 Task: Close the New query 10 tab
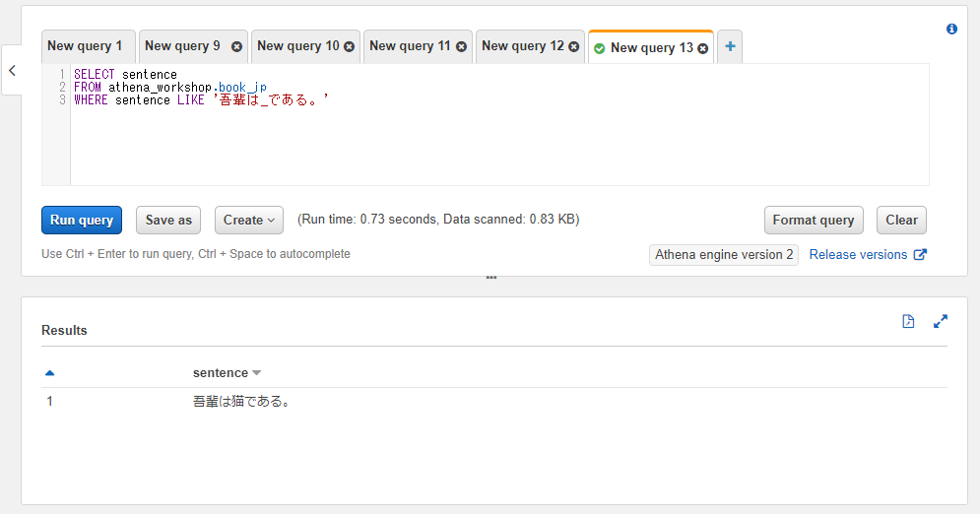coord(349,46)
